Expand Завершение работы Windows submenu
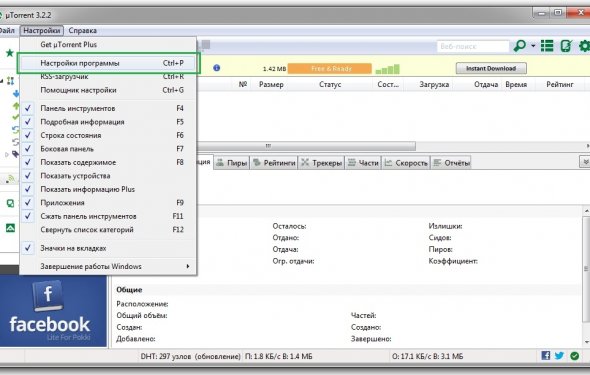This screenshot has height=375, width=590. [x=108, y=266]
